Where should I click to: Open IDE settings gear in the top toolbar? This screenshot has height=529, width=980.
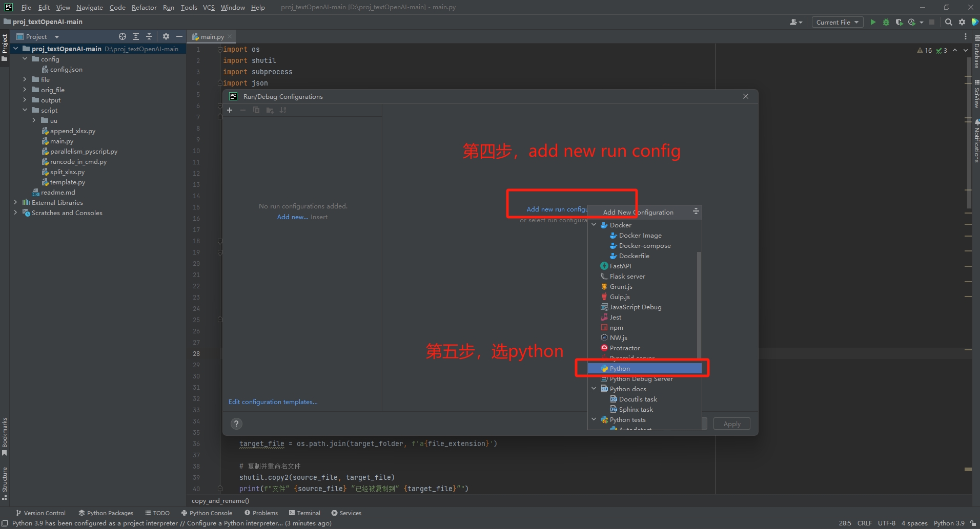[x=962, y=22]
